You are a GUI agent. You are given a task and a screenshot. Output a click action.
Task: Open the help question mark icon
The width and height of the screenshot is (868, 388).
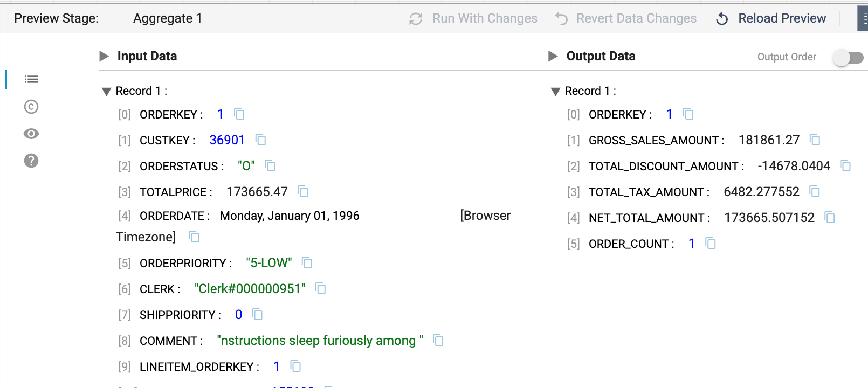(x=31, y=161)
